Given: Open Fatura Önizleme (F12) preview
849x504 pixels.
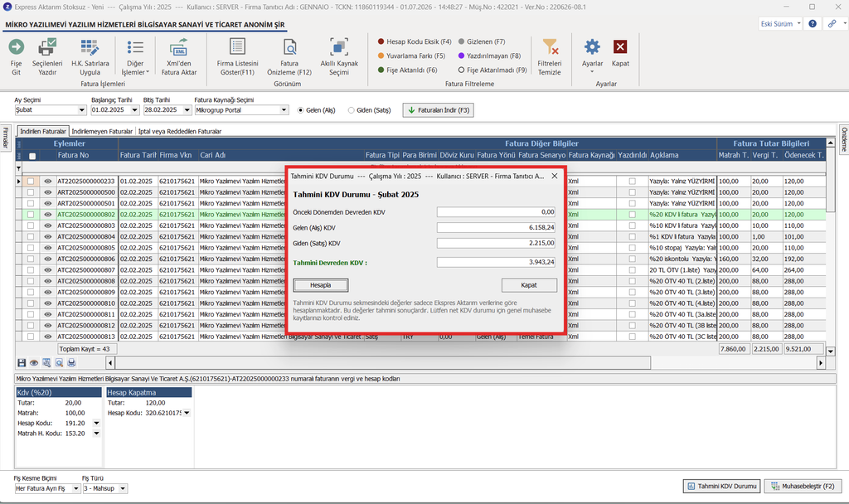Looking at the screenshot, I should (289, 57).
